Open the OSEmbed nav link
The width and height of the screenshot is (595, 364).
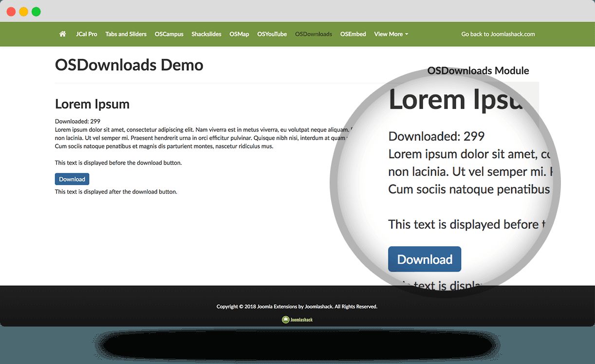click(353, 34)
